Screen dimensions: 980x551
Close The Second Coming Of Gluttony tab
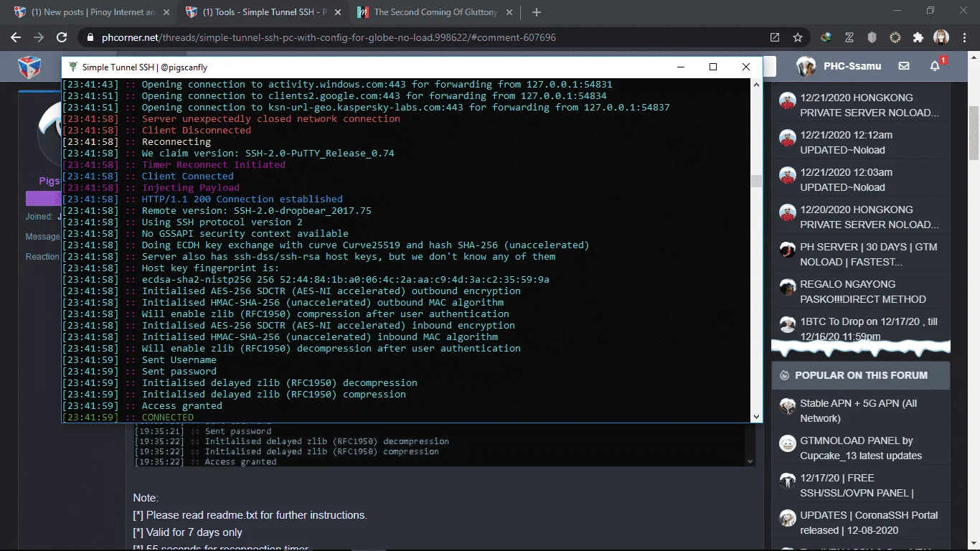pos(510,12)
